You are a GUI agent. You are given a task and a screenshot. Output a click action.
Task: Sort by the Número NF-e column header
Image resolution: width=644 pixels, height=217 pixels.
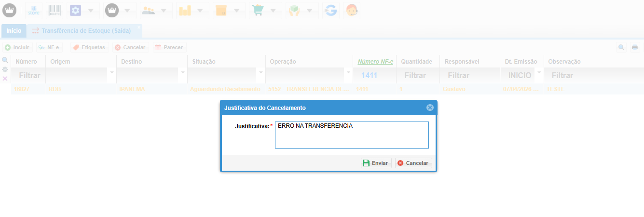click(375, 62)
